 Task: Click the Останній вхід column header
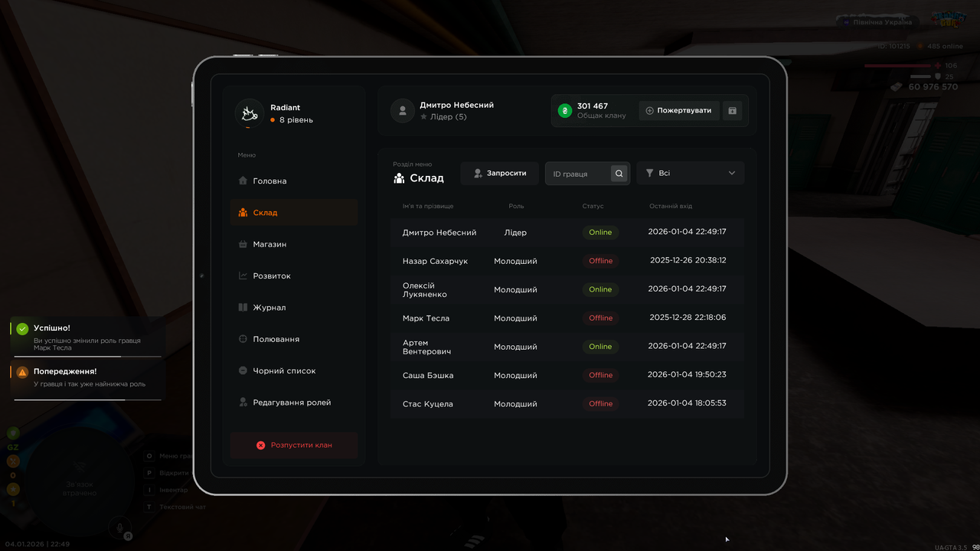coord(671,206)
